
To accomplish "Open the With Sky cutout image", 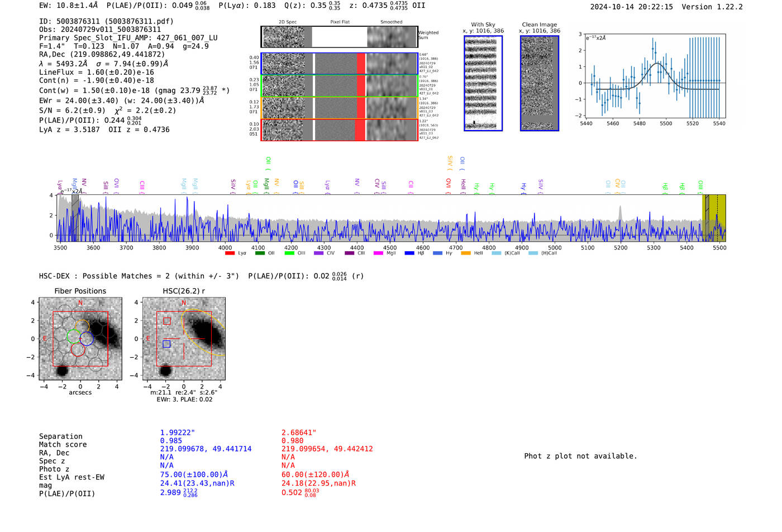I will point(483,83).
